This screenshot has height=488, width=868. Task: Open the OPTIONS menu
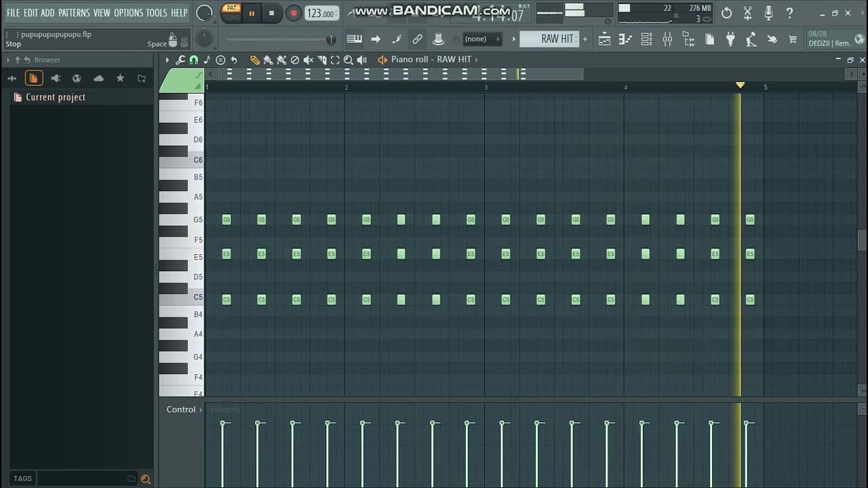[x=128, y=13]
